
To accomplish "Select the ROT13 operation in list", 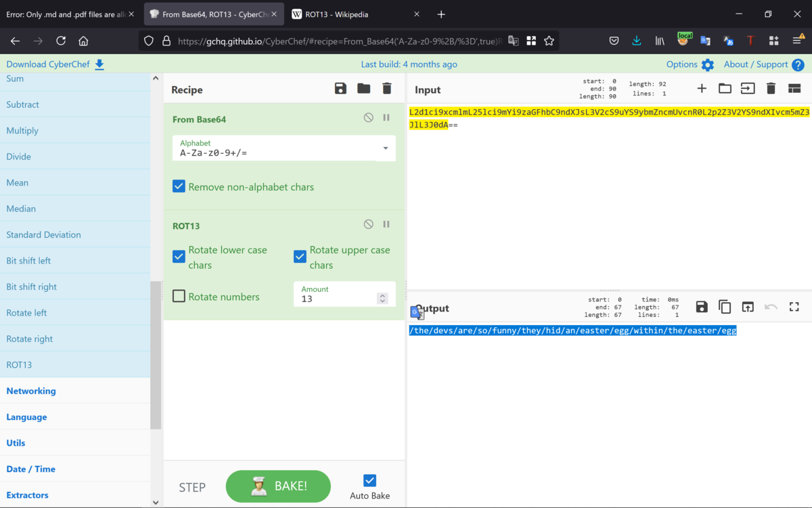I will click(x=75, y=364).
